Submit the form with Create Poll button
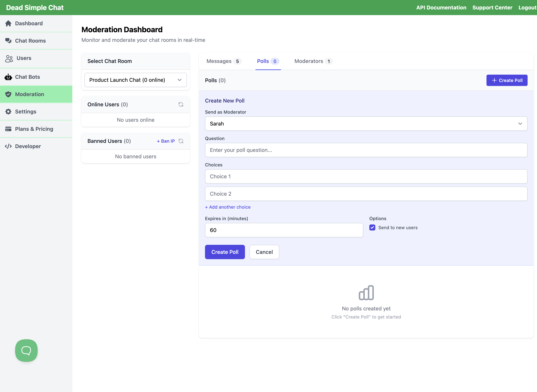 point(225,252)
